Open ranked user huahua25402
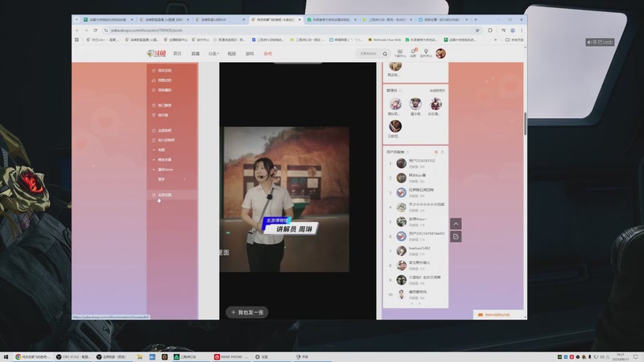Screen dimensions: 644x362 (x=419, y=249)
